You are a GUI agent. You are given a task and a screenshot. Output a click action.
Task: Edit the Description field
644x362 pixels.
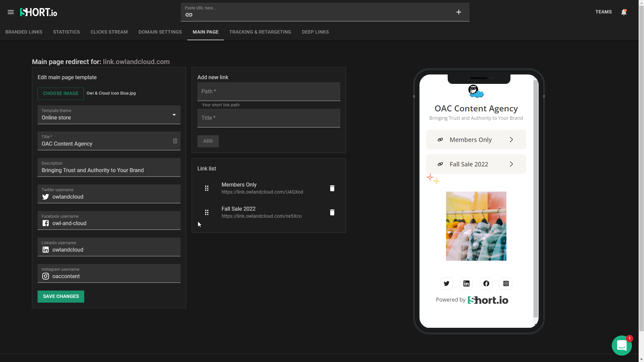(x=109, y=167)
